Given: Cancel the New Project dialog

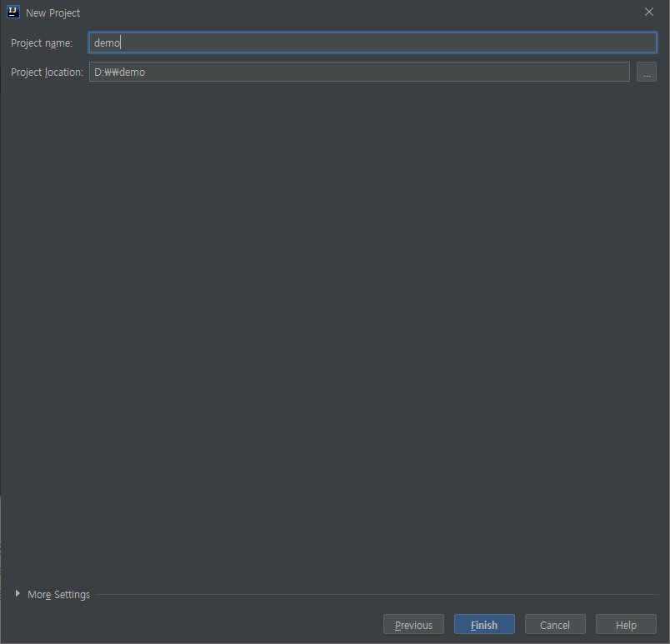Looking at the screenshot, I should pos(555,624).
